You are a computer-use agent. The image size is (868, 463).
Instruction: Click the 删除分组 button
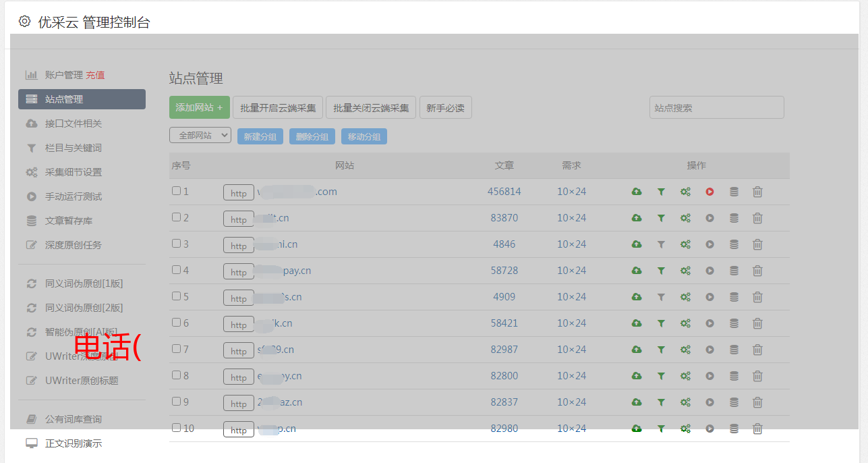pyautogui.click(x=312, y=136)
